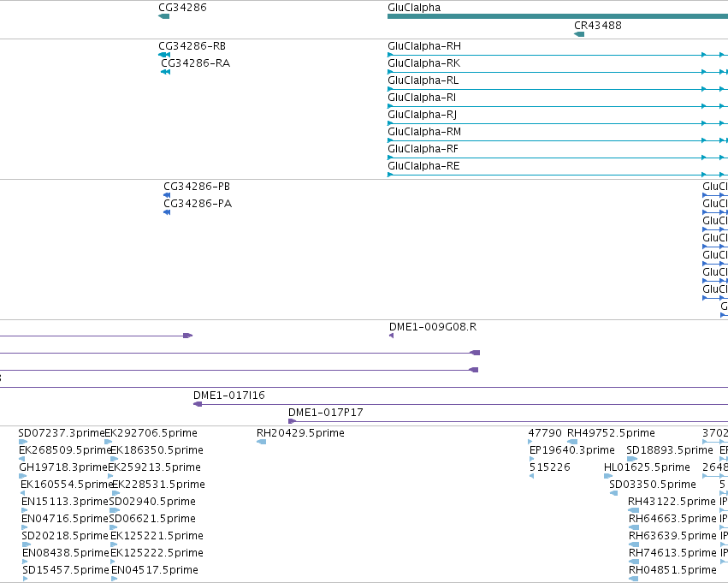The height and width of the screenshot is (583, 728).
Task: Click the SD07237.3prime EST label
Action: point(62,433)
